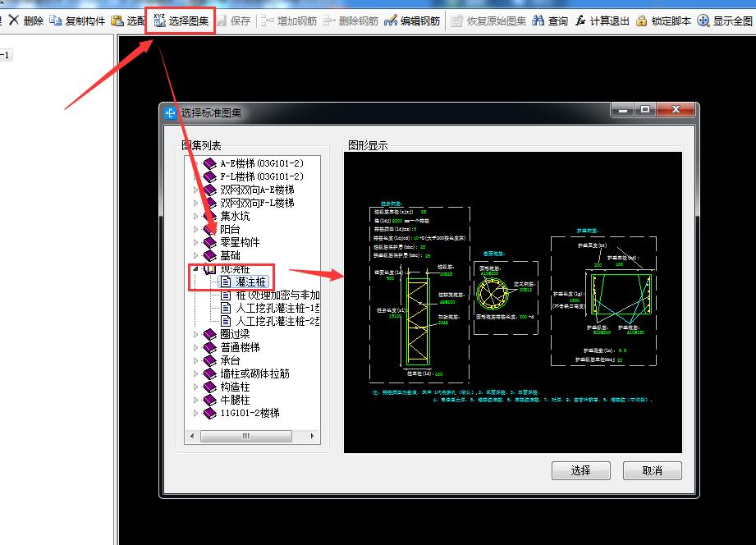This screenshot has width=756, height=545.
Task: Select the 桩(处理加密与非加 item
Action: tap(277, 295)
